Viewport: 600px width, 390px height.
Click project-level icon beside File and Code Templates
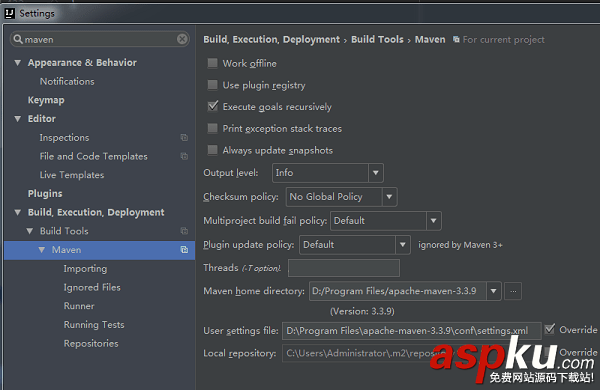click(x=184, y=156)
